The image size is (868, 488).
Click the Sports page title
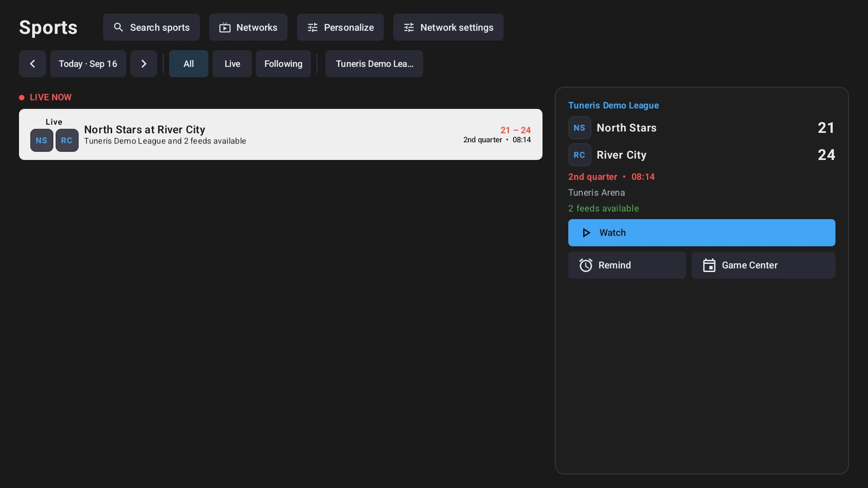48,28
